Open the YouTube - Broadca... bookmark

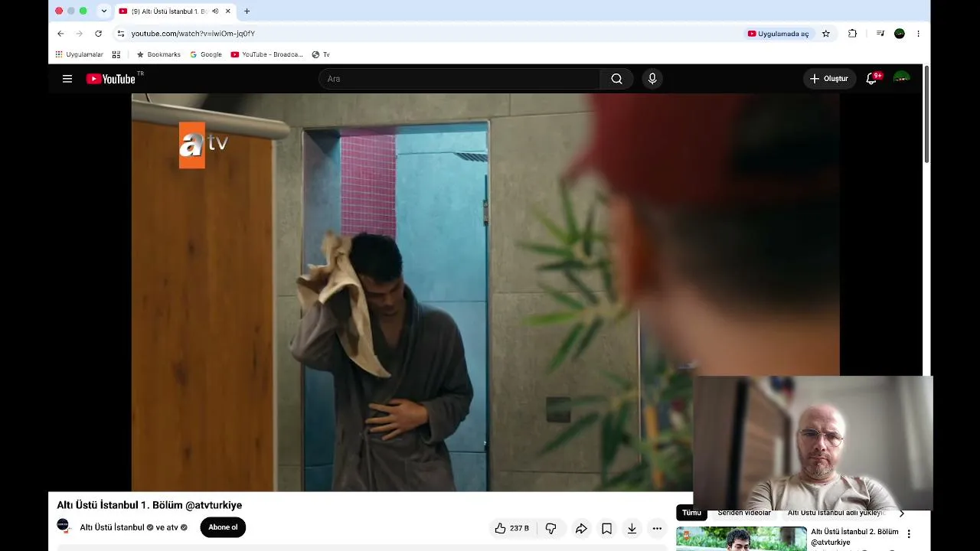coord(267,55)
